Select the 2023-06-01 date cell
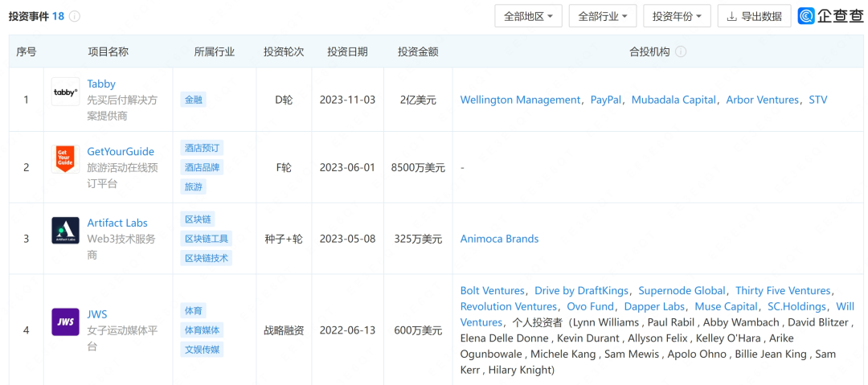 click(347, 167)
